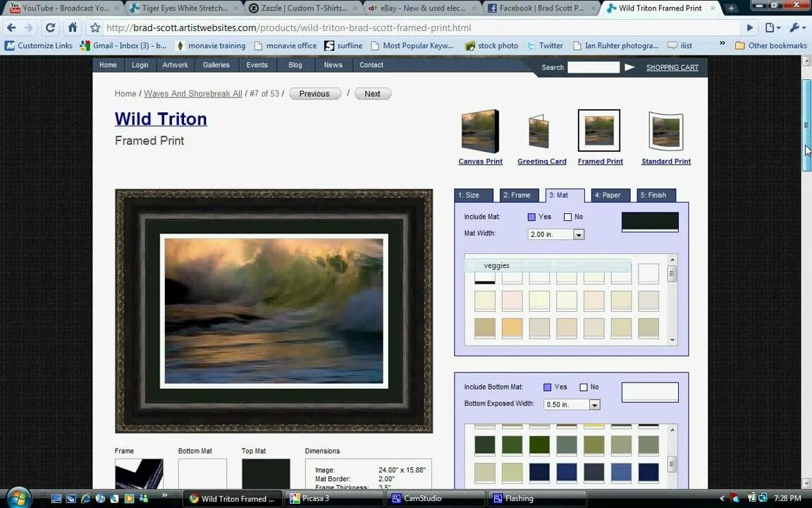Switch to the Flashing taskbar window

click(538, 498)
